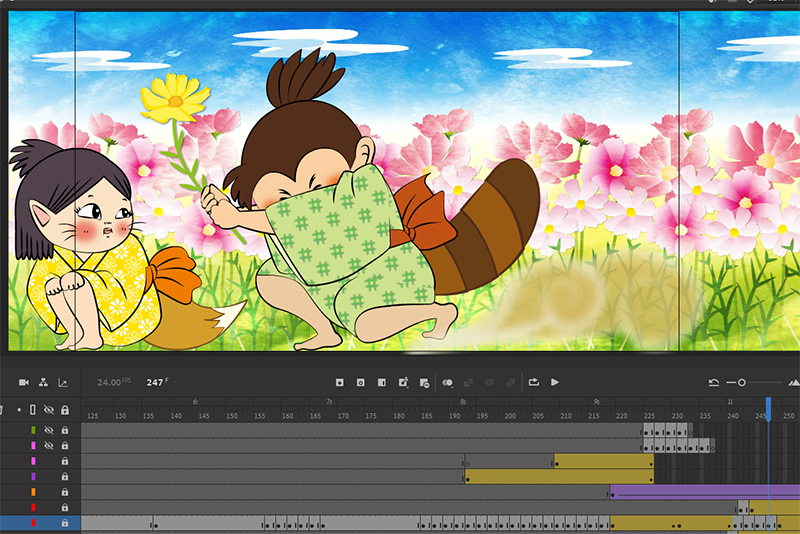Screen dimensions: 800x534
Task: Unlock the green layer
Action: (65, 430)
